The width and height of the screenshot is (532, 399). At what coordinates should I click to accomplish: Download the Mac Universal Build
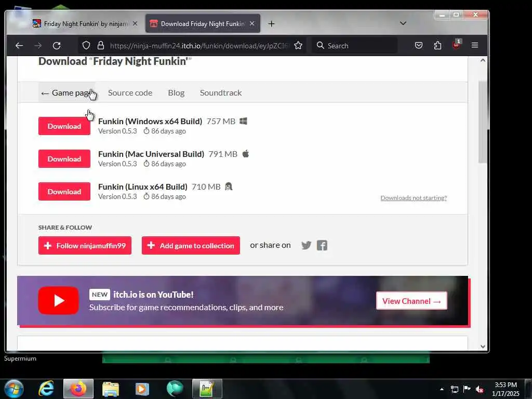(x=64, y=159)
